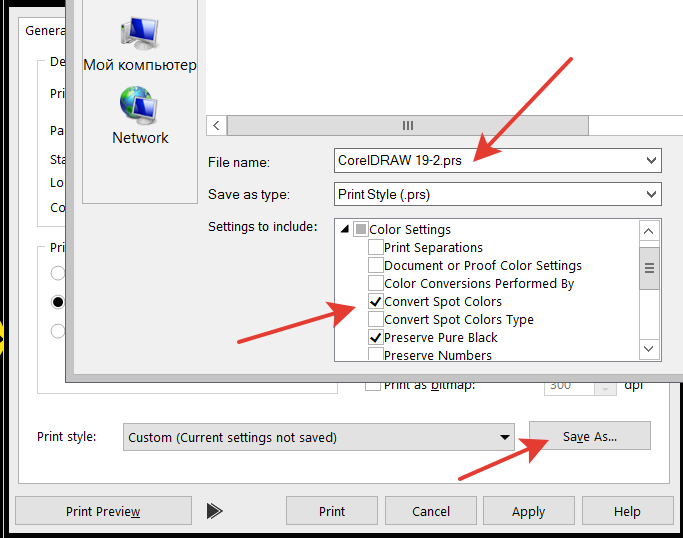Collapse the Color Settings tree node

(x=345, y=229)
